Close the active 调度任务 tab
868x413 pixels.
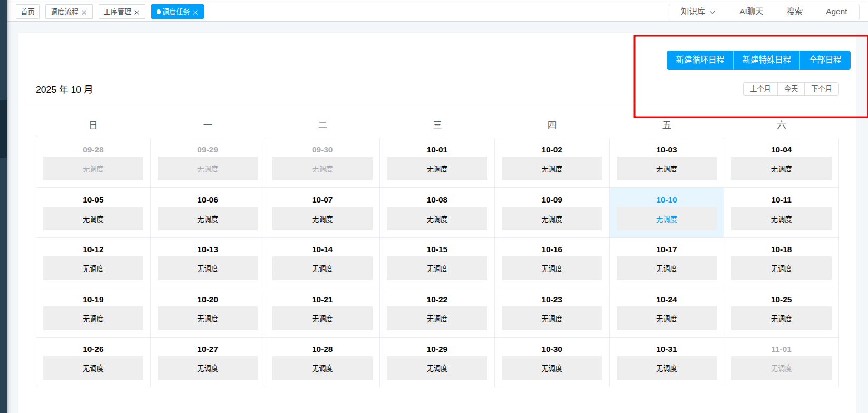pos(196,12)
